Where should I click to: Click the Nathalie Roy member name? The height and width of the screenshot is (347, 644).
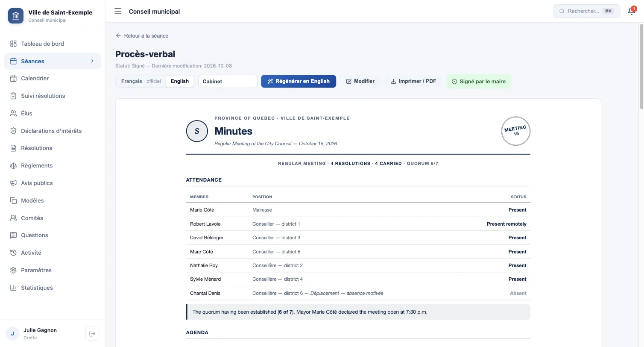[x=204, y=265]
